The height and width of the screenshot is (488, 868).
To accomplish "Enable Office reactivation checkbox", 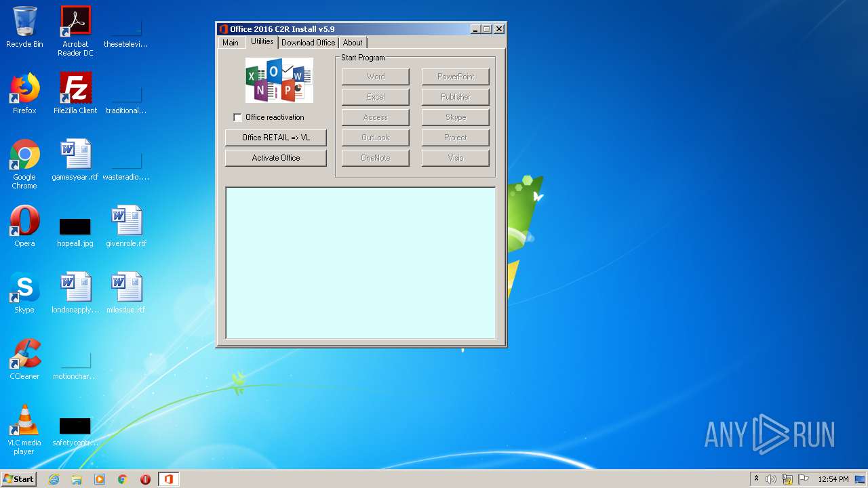I will click(x=237, y=117).
